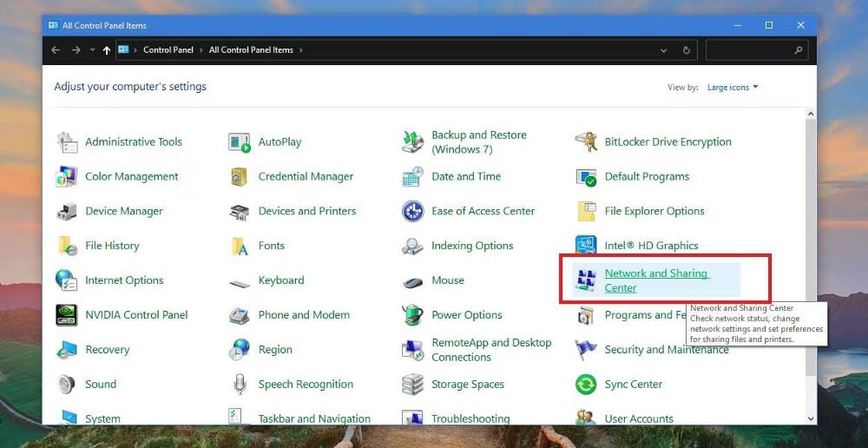Screen dimensions: 868x448
Task: Click the Network and Sharing Center icon
Action: 586,280
